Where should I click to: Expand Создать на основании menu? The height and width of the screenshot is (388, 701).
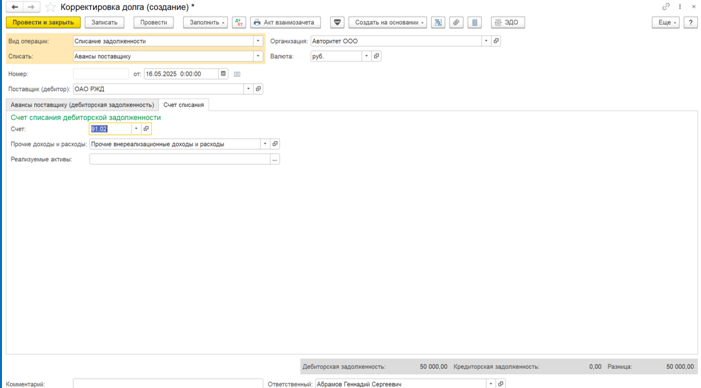coord(388,22)
